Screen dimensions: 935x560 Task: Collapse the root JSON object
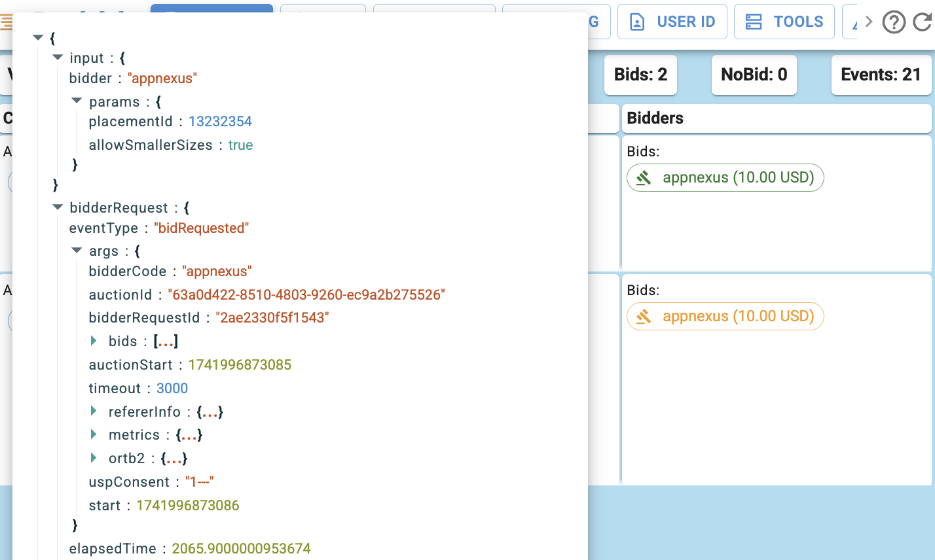(x=38, y=38)
